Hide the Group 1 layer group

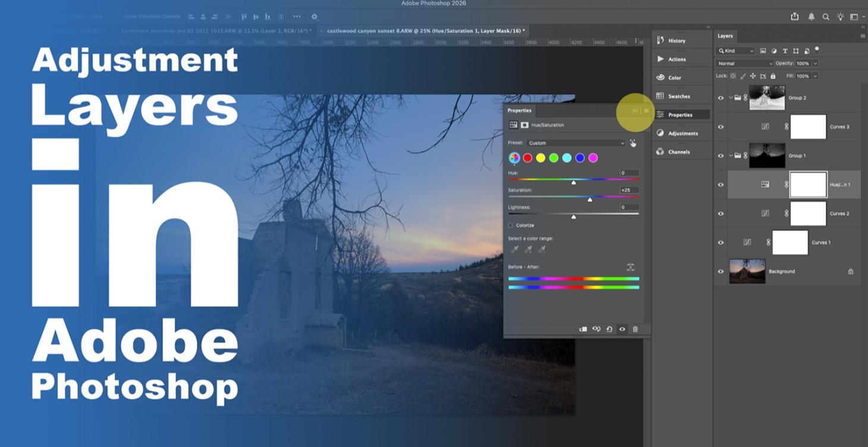click(x=721, y=156)
